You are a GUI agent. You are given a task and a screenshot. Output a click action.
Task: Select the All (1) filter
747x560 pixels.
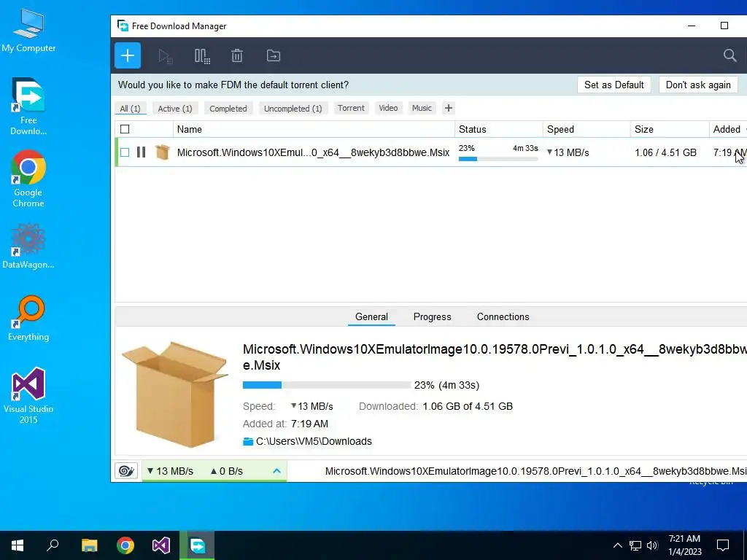click(130, 109)
